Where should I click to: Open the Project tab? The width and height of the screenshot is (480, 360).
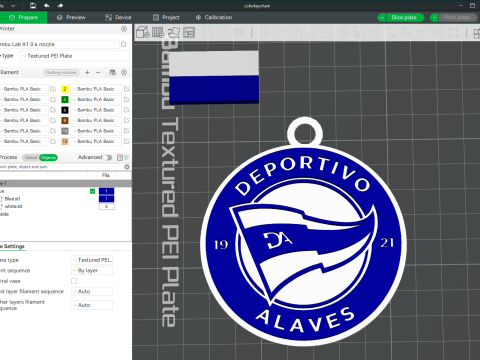tap(166, 17)
